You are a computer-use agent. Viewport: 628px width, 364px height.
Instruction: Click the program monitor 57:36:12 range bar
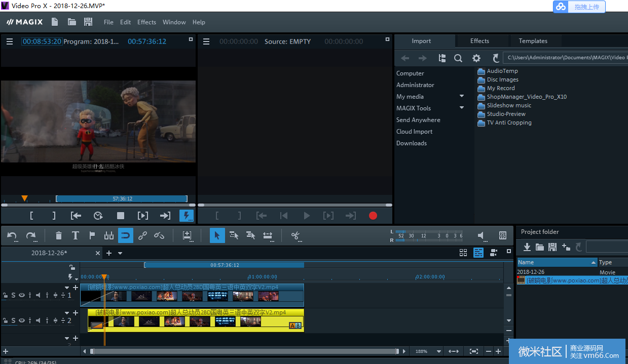pyautogui.click(x=122, y=199)
